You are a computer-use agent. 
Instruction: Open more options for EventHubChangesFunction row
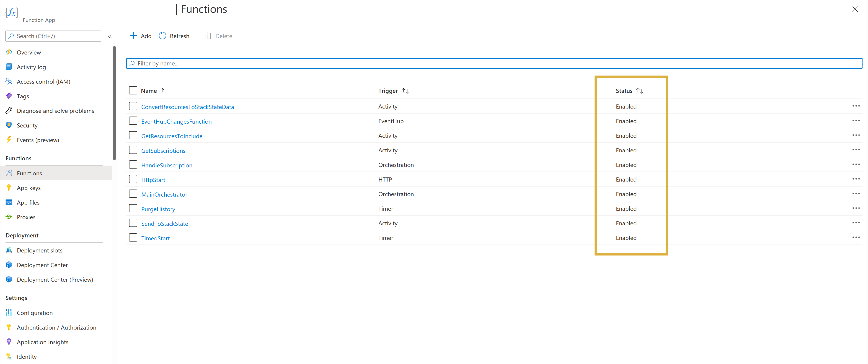[856, 120]
